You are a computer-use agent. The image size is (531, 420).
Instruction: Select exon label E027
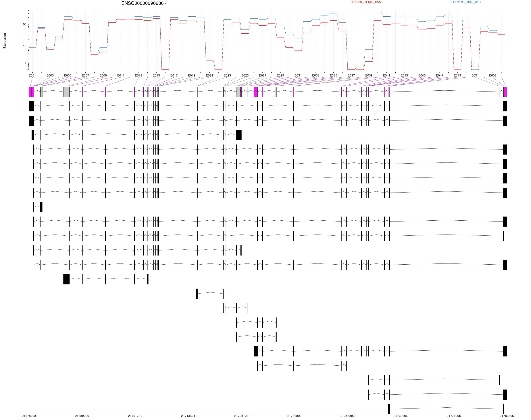tap(263, 76)
